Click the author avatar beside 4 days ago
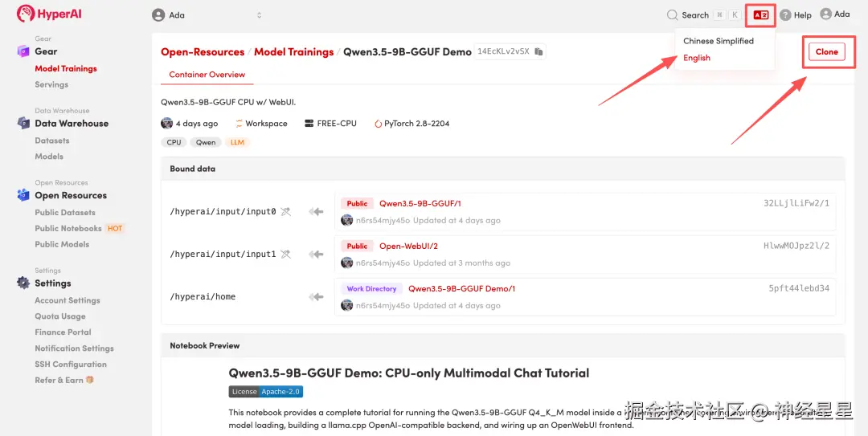This screenshot has height=436, width=868. click(166, 123)
